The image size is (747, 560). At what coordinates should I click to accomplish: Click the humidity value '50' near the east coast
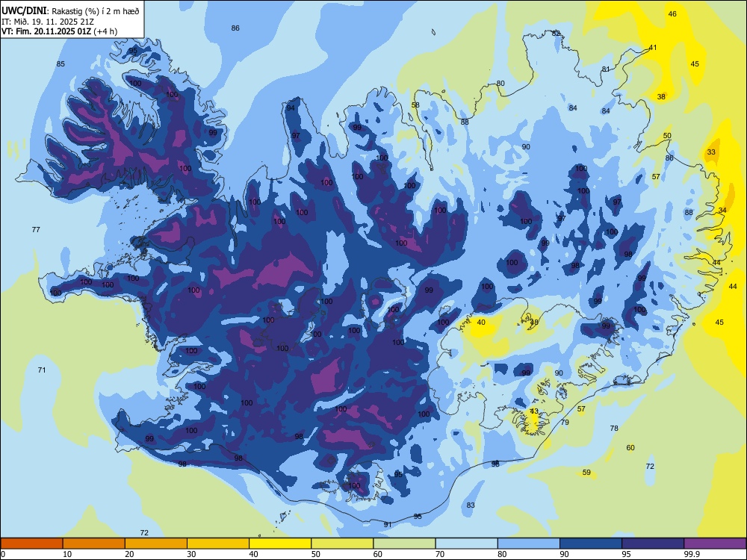pos(667,136)
